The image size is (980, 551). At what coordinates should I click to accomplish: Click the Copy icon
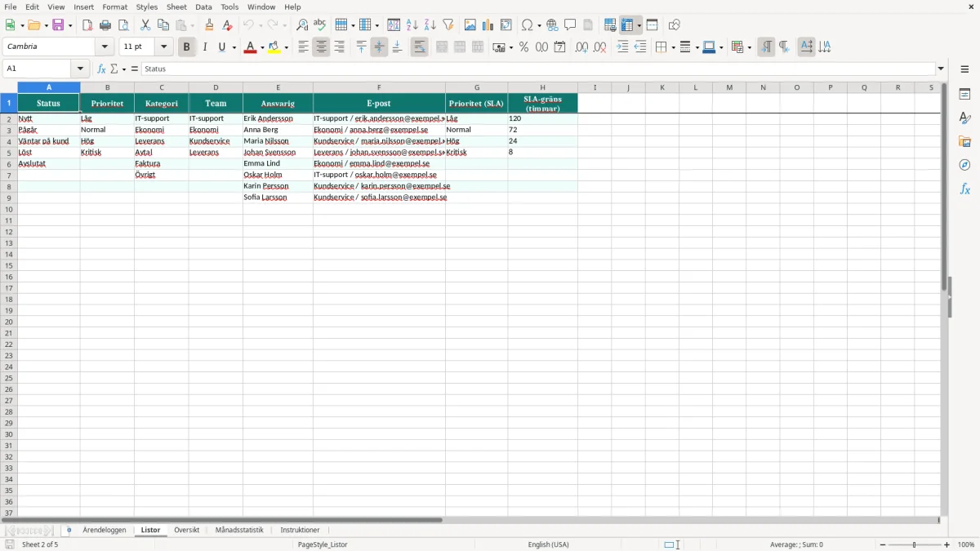(x=163, y=25)
